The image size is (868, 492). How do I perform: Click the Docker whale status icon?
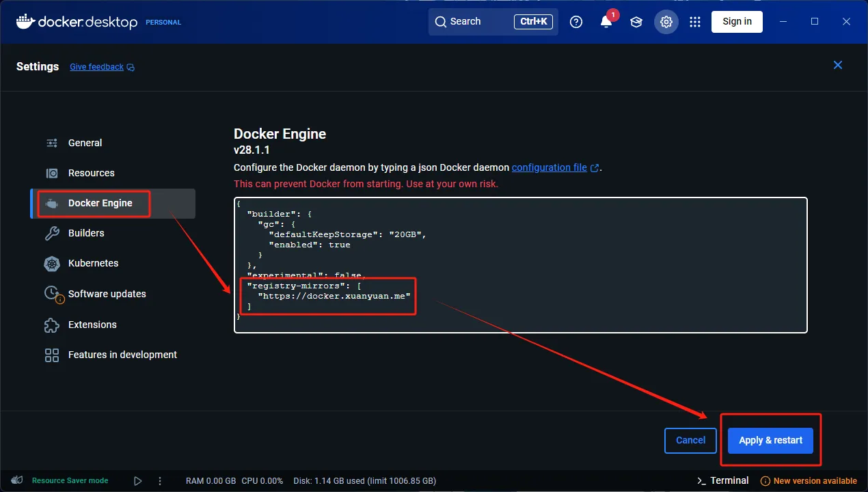coord(18,480)
